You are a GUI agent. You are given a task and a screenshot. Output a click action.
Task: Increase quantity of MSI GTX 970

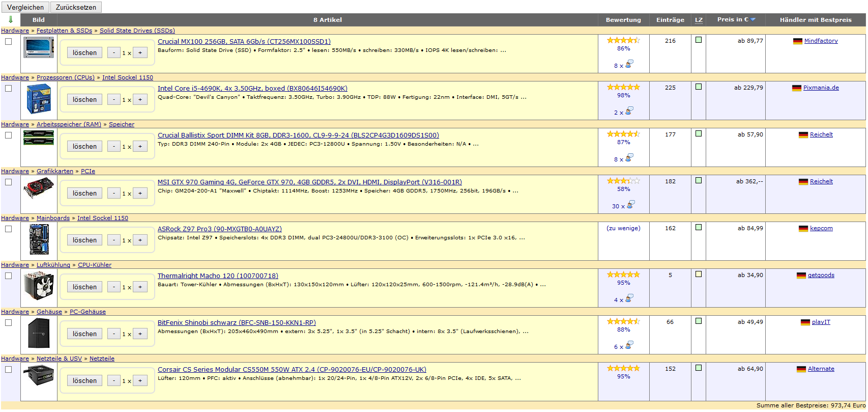(x=140, y=193)
